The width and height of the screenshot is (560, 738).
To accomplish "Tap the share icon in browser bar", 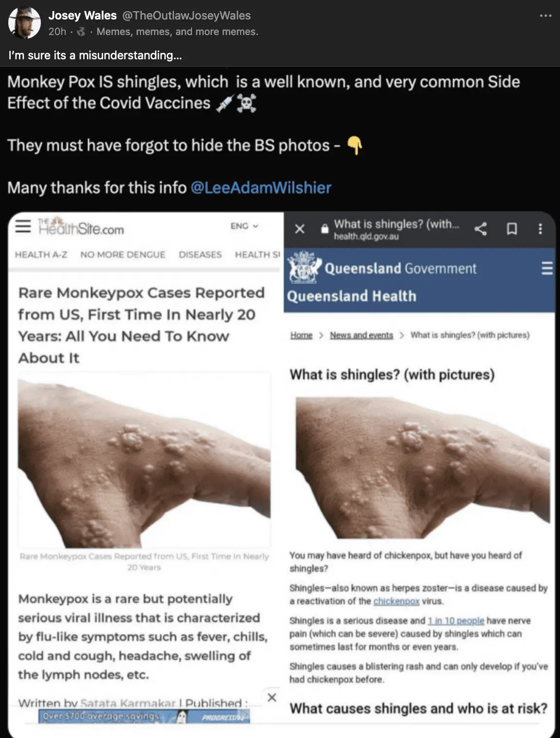I will pos(480,228).
